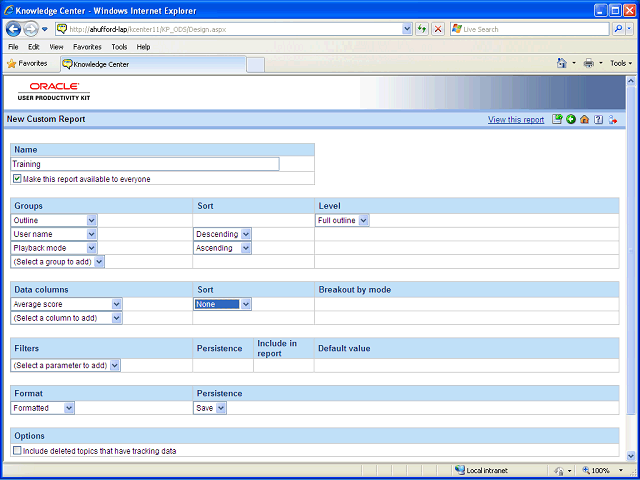The width and height of the screenshot is (640, 480).
Task: Go to the Knowledge Center home icon
Action: click(x=584, y=119)
